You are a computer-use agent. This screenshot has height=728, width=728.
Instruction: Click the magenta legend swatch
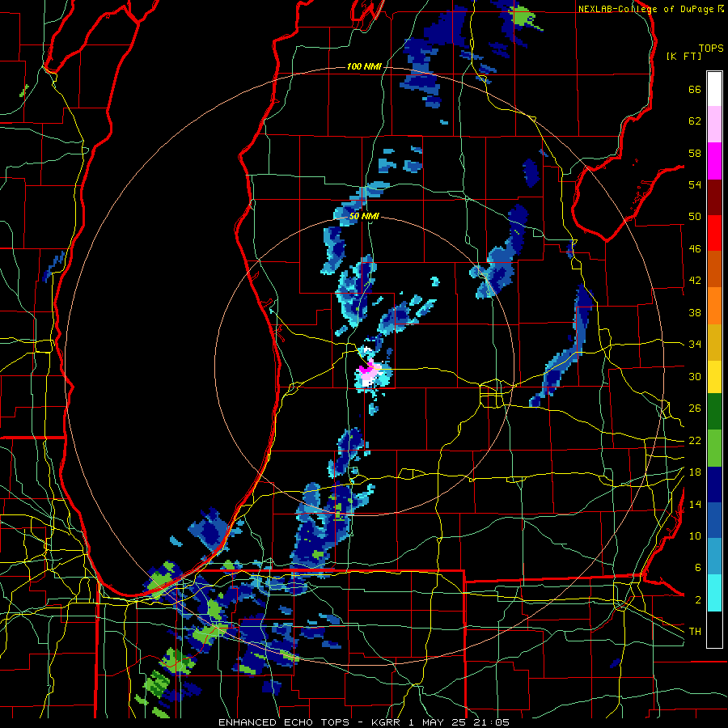click(x=714, y=161)
